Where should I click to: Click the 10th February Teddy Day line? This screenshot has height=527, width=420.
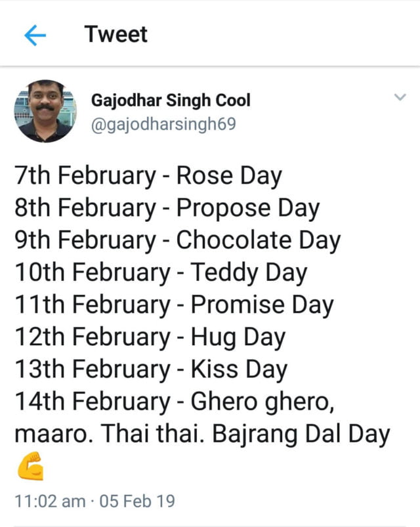(x=160, y=272)
